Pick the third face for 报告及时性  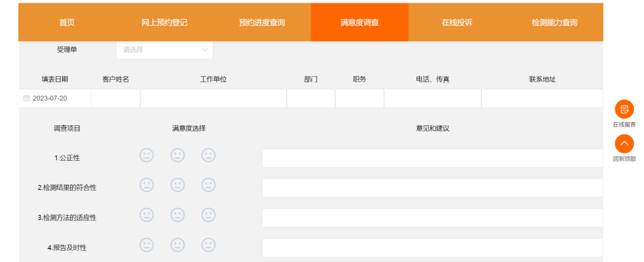pos(208,245)
